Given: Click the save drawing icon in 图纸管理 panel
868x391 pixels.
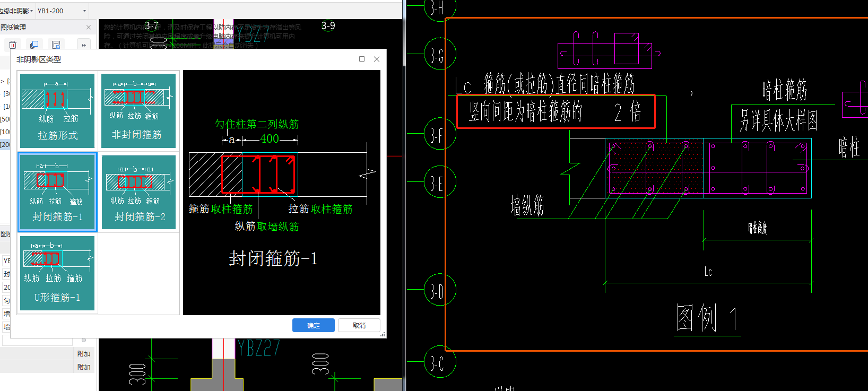Looking at the screenshot, I should [56, 45].
